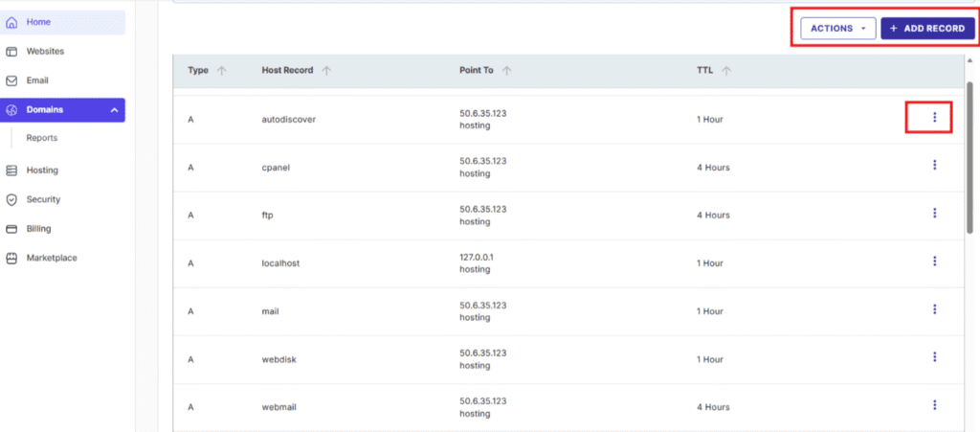The image size is (980, 432).
Task: Click the DNS table vertical scrollbar
Action: click(970, 153)
